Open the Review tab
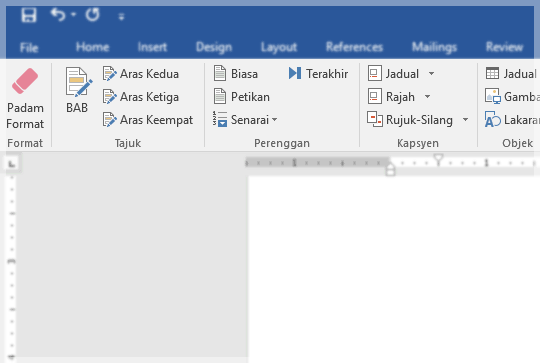This screenshot has width=540, height=363. (504, 47)
